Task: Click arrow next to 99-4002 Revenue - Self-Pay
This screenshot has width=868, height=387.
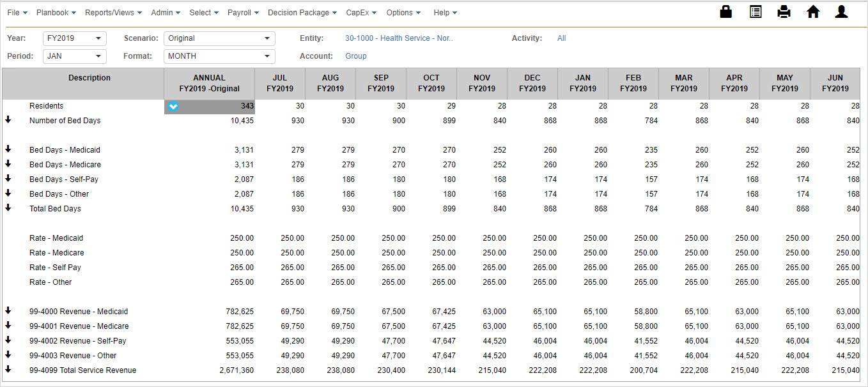Action: point(8,340)
